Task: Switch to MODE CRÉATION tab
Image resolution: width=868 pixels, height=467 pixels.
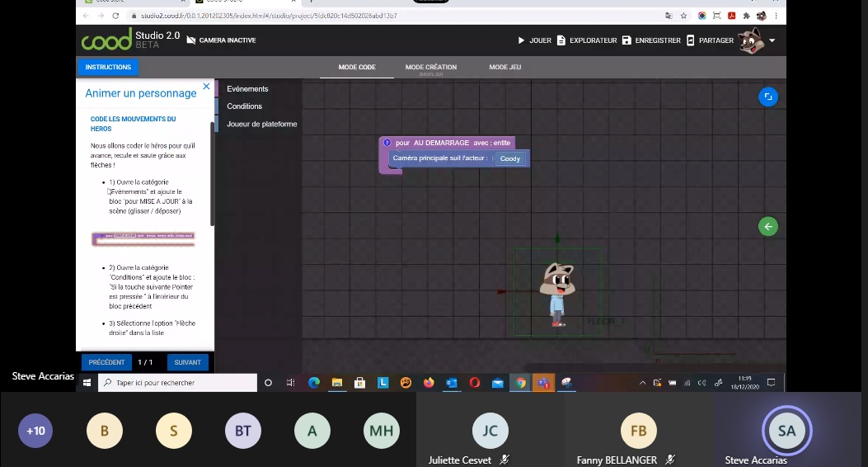Action: tap(430, 68)
